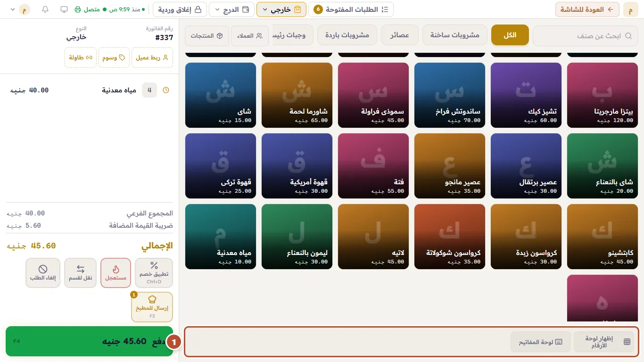
Task: Go back with العودة للشاشة button
Action: (587, 9)
